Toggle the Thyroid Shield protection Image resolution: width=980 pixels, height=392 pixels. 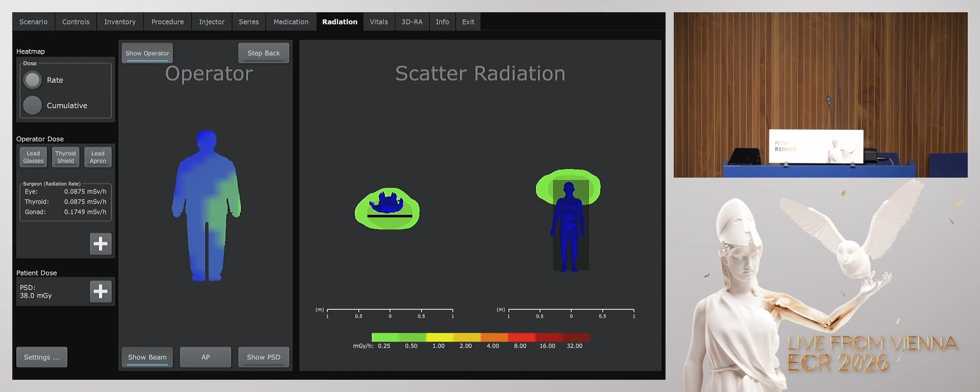coord(65,157)
